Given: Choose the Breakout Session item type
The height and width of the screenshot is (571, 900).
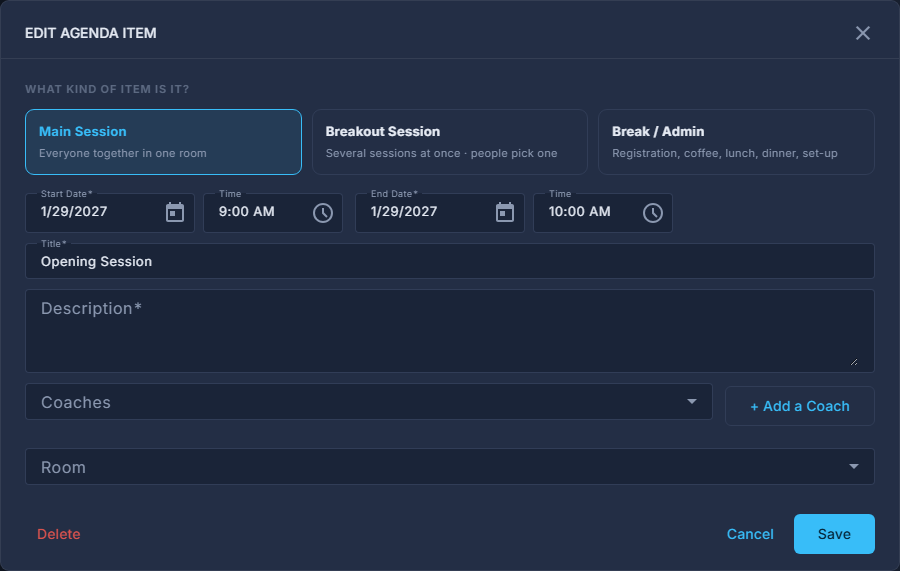Looking at the screenshot, I should 450,142.
